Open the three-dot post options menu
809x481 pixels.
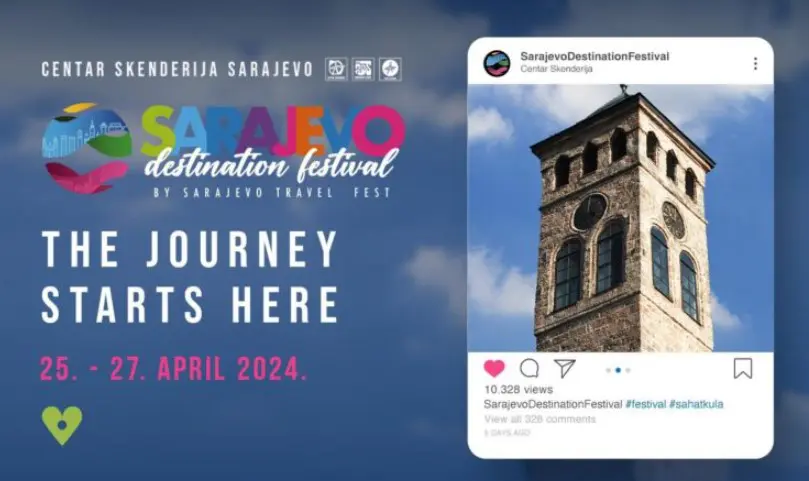coord(755,63)
